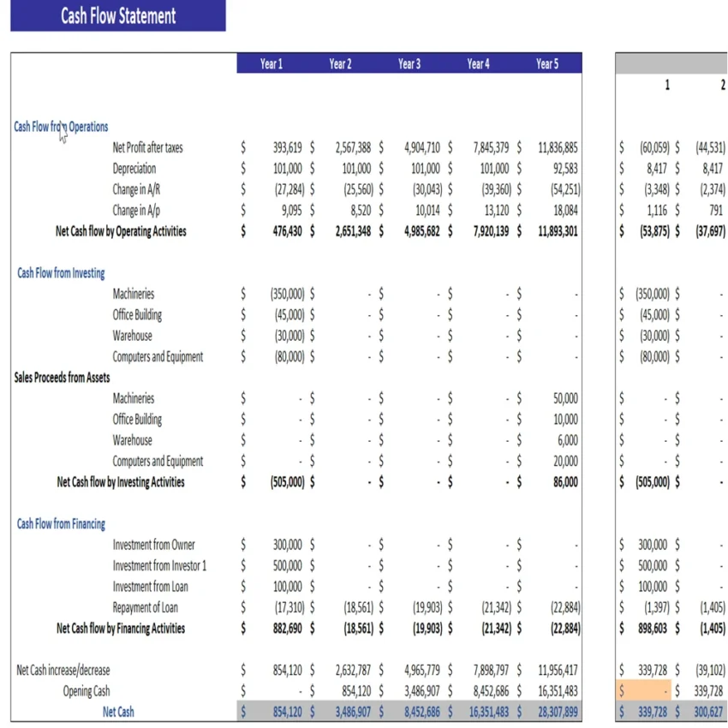728x728 pixels.
Task: Click the Year 5 column header
Action: click(x=546, y=63)
